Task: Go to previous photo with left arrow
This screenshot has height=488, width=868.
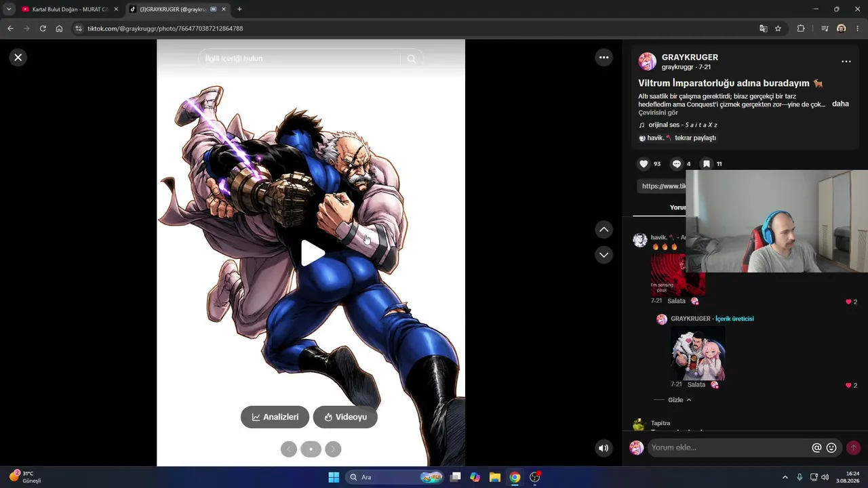Action: (289, 449)
